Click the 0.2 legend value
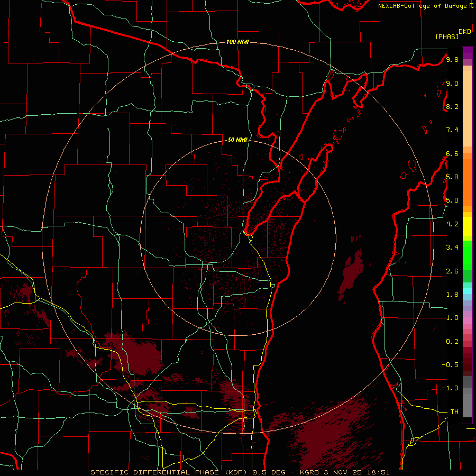The width and height of the screenshot is (476, 476). (x=452, y=342)
